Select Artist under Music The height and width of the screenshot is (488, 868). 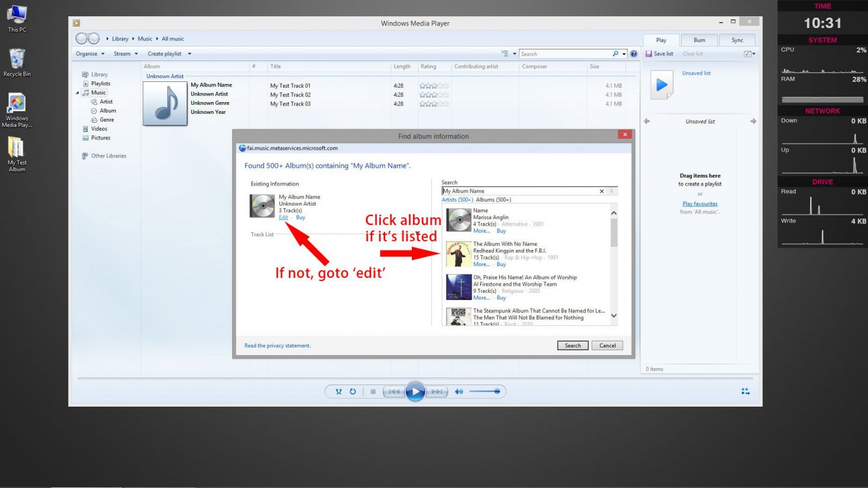(x=106, y=102)
